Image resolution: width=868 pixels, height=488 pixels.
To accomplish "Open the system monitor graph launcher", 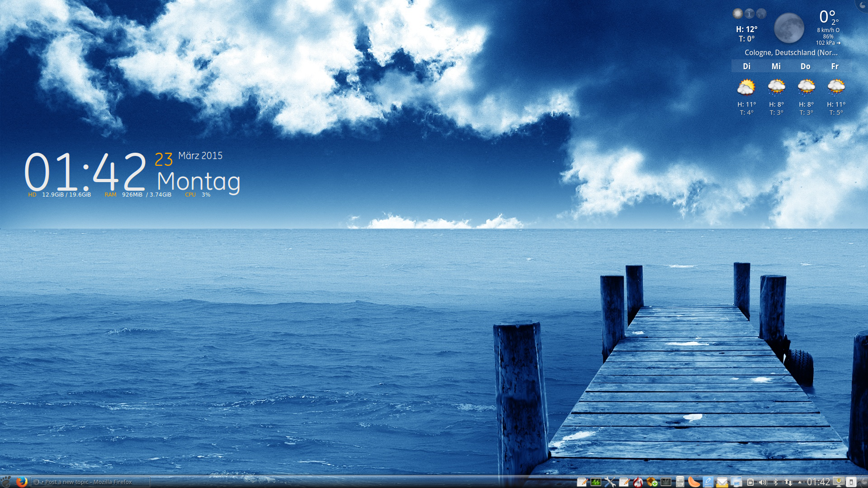I will [596, 482].
